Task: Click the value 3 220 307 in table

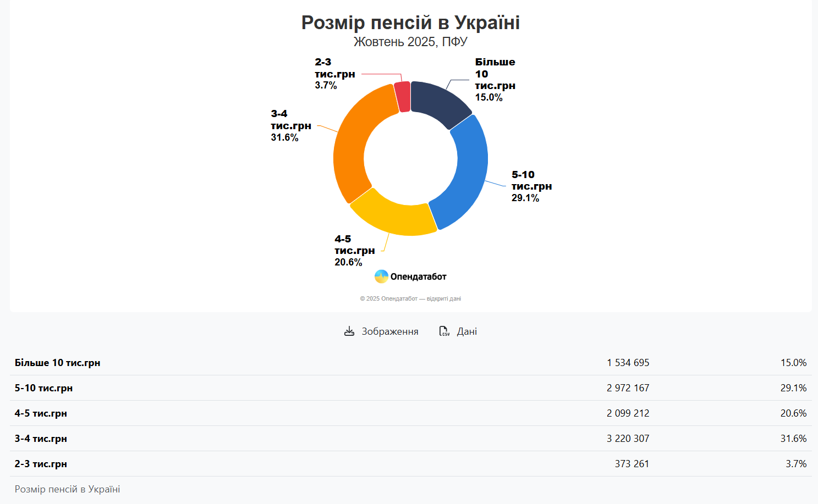Action: 628,439
